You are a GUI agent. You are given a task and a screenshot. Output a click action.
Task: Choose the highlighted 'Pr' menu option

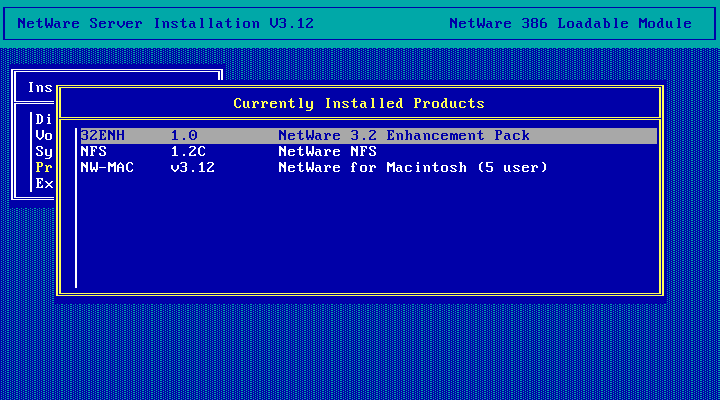pyautogui.click(x=44, y=168)
